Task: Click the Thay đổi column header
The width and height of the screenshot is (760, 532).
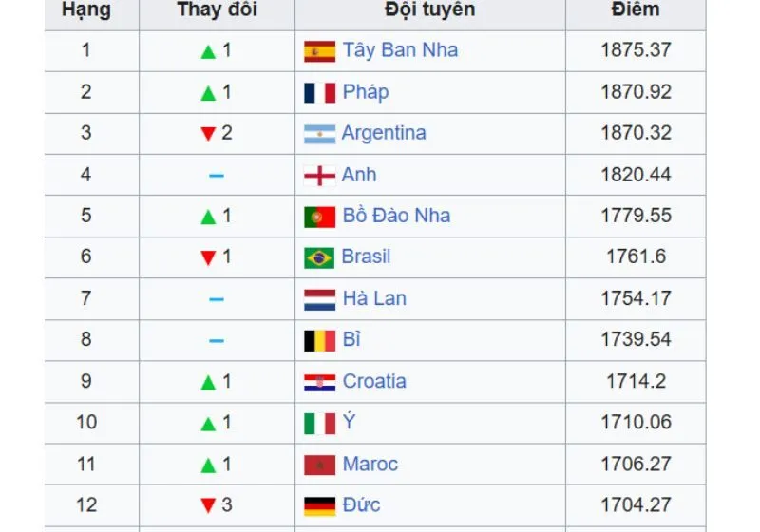Action: pos(217,10)
